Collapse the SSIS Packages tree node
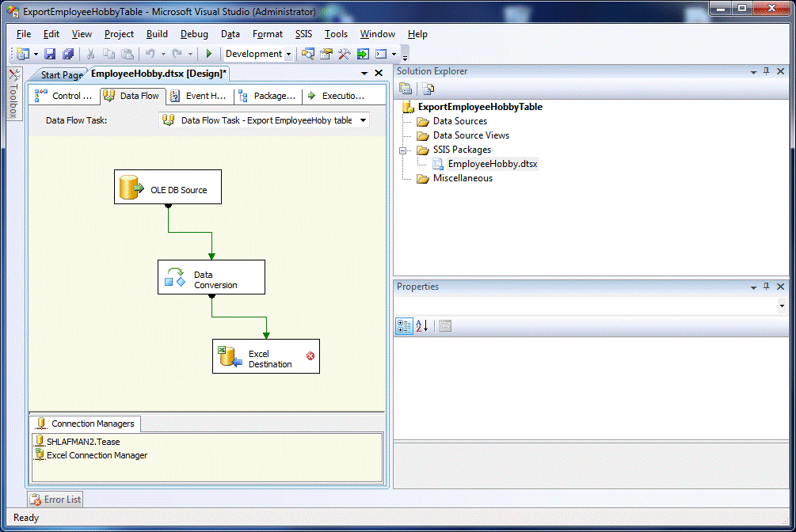The width and height of the screenshot is (796, 532). point(403,150)
